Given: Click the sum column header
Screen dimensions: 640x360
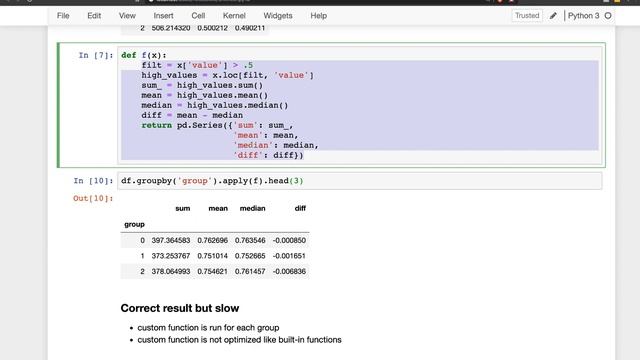Looking at the screenshot, I should coord(182,208).
